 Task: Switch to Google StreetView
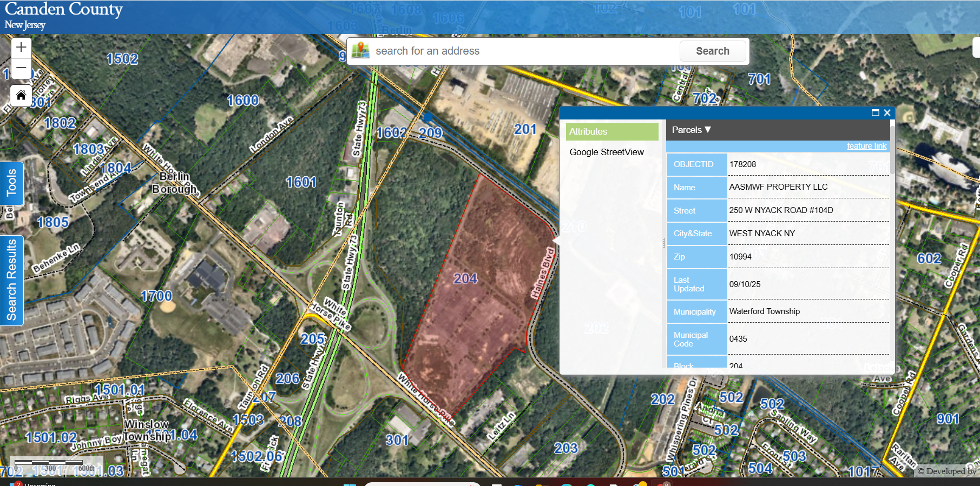[607, 152]
